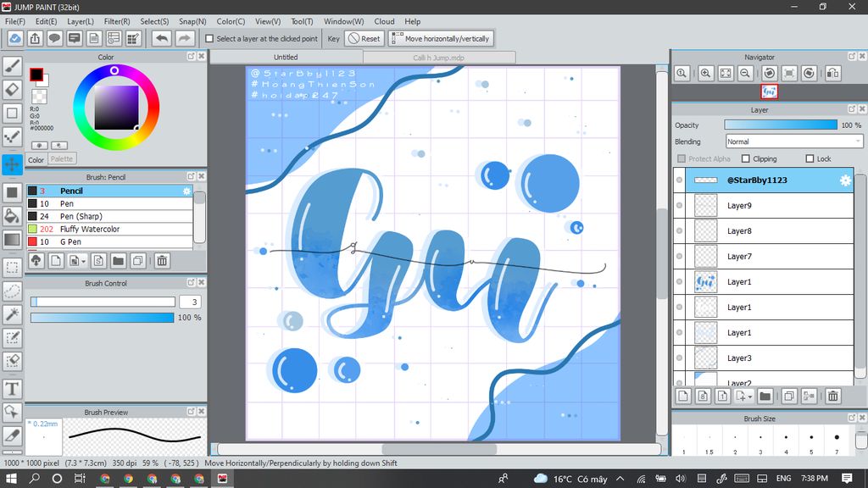This screenshot has height=488, width=868.
Task: Select the Brush tool in left toolbar
Action: 12,66
